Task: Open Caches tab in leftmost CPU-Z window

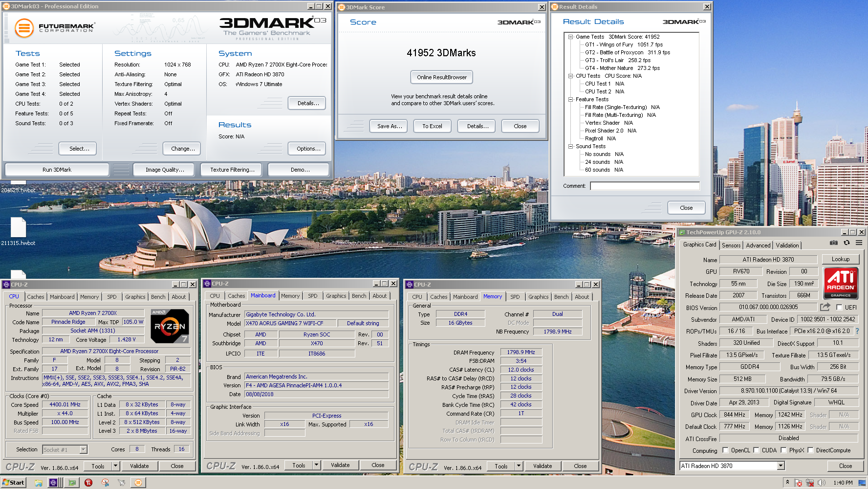Action: (36, 297)
